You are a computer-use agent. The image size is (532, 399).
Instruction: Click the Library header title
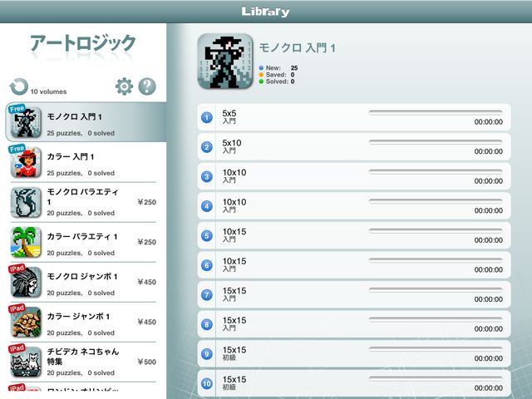[x=266, y=12]
